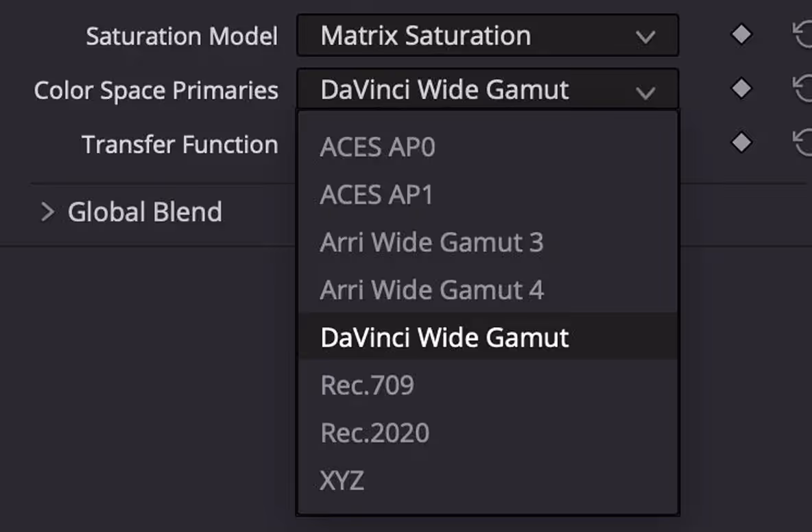
Task: Toggle keyframe diamond for Transfer Function
Action: click(x=741, y=143)
